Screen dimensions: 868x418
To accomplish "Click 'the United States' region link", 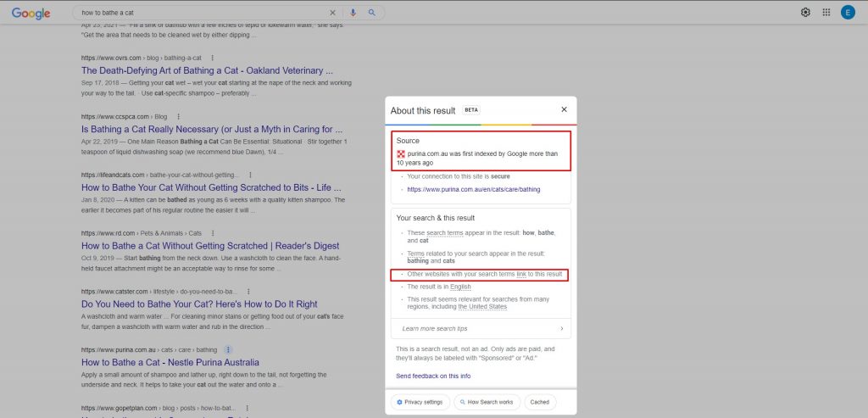I will click(482, 307).
